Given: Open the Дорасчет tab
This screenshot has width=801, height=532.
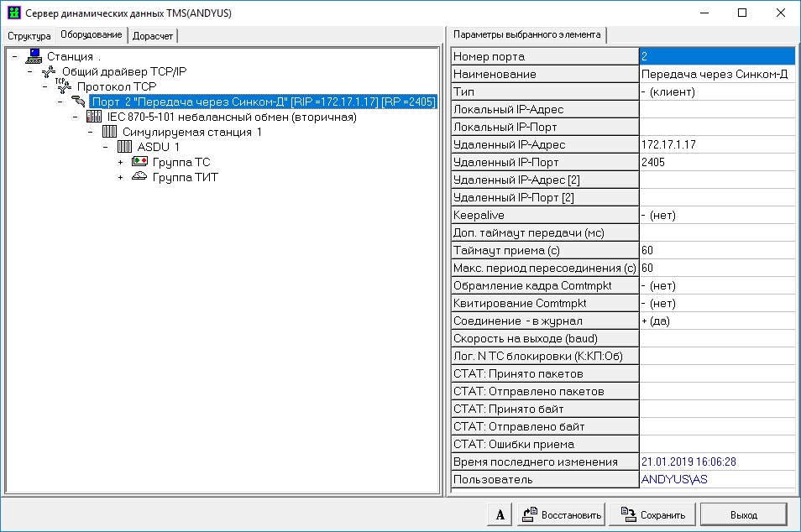Looking at the screenshot, I should 153,36.
